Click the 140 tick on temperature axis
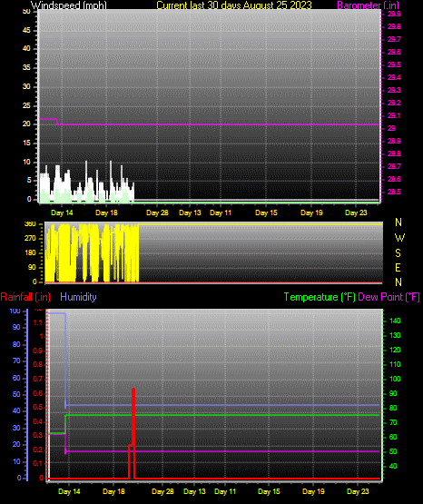423x504 pixels. [395, 321]
